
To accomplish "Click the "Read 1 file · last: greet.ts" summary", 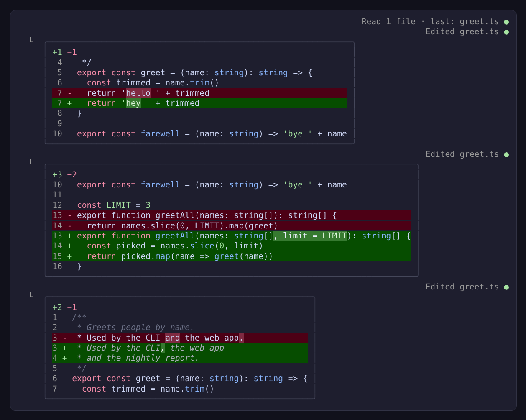I will pos(430,21).
